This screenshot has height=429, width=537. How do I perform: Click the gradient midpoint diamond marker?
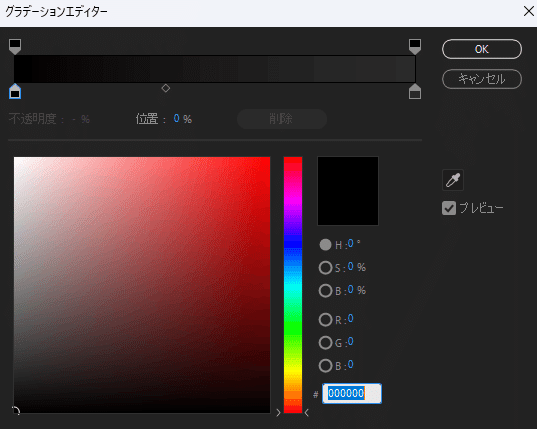click(x=166, y=88)
